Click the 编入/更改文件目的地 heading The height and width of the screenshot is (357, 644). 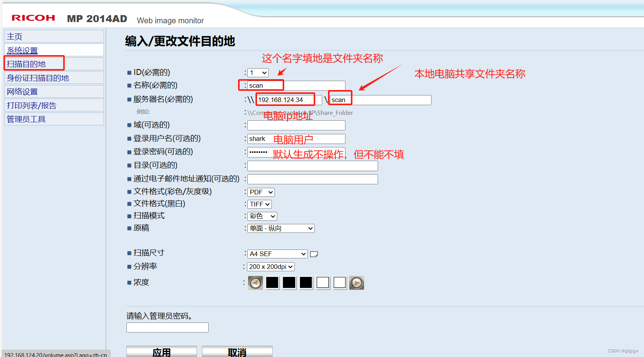(180, 41)
